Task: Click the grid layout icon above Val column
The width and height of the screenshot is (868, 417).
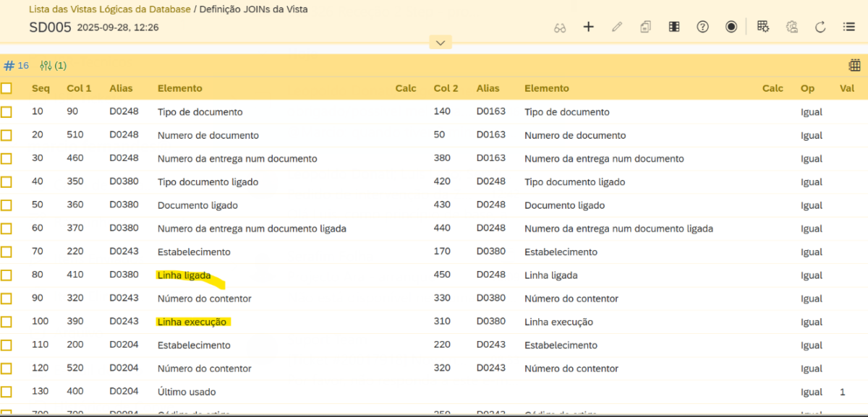Action: (x=854, y=66)
